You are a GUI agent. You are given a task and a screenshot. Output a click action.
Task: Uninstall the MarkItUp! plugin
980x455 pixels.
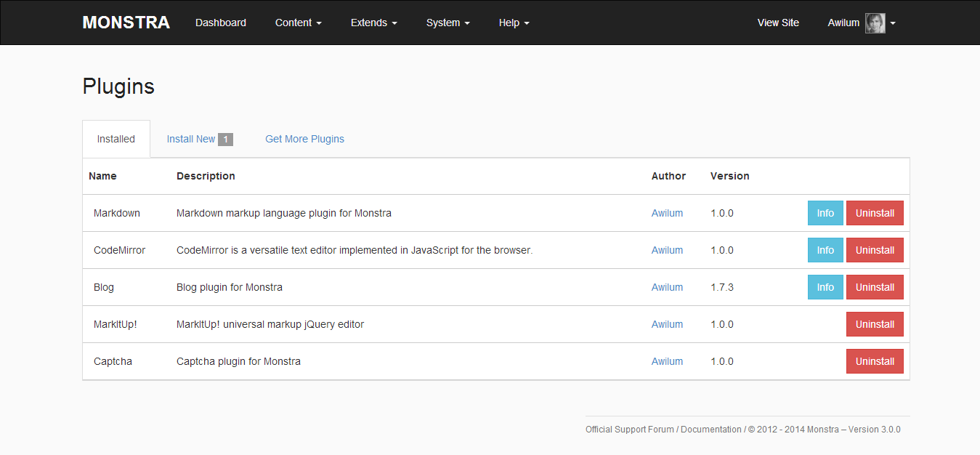[875, 324]
